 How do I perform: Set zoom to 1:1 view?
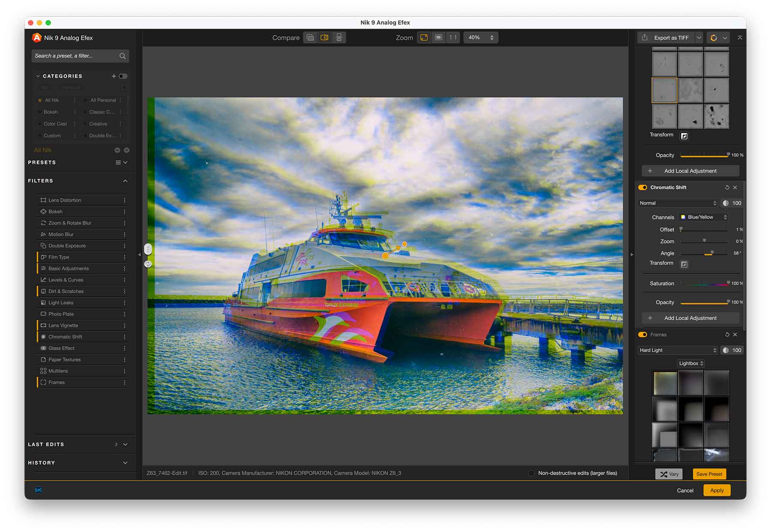click(x=453, y=38)
